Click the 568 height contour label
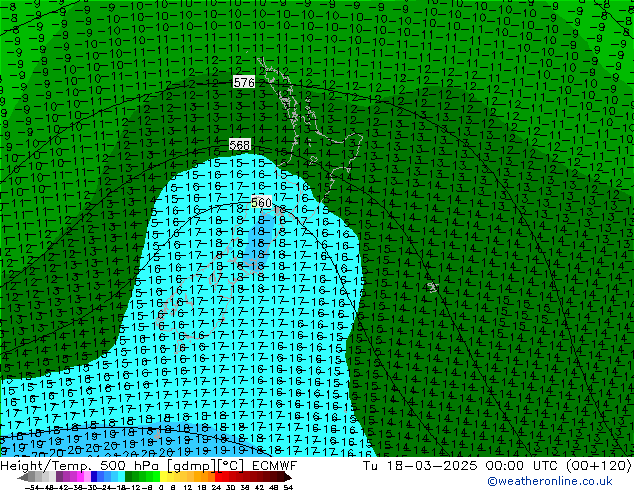Screen dimensions: 634x490 pos(240,145)
